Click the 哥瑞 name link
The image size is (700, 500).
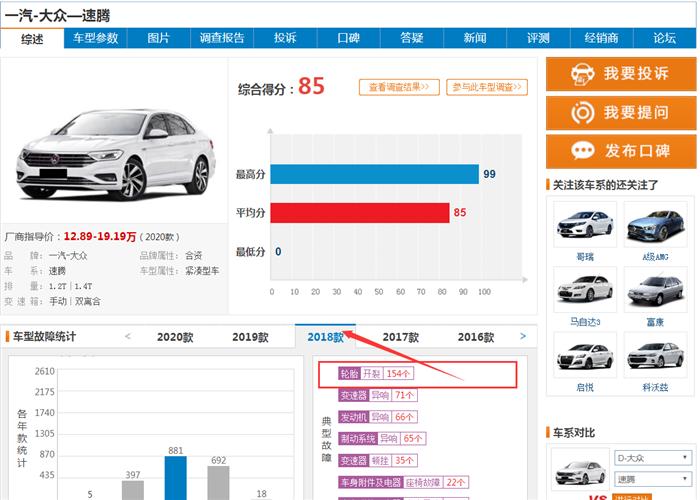click(585, 257)
